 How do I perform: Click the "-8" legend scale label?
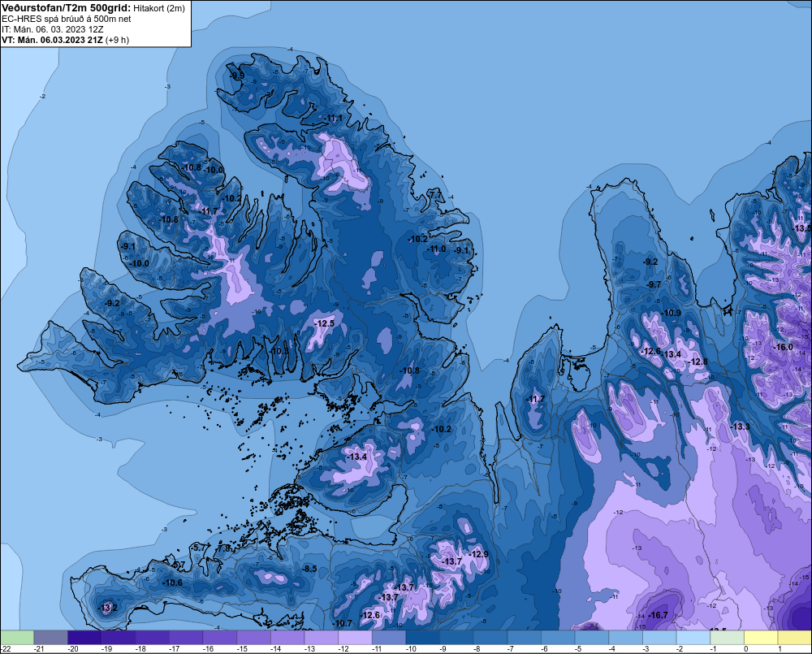(x=478, y=649)
